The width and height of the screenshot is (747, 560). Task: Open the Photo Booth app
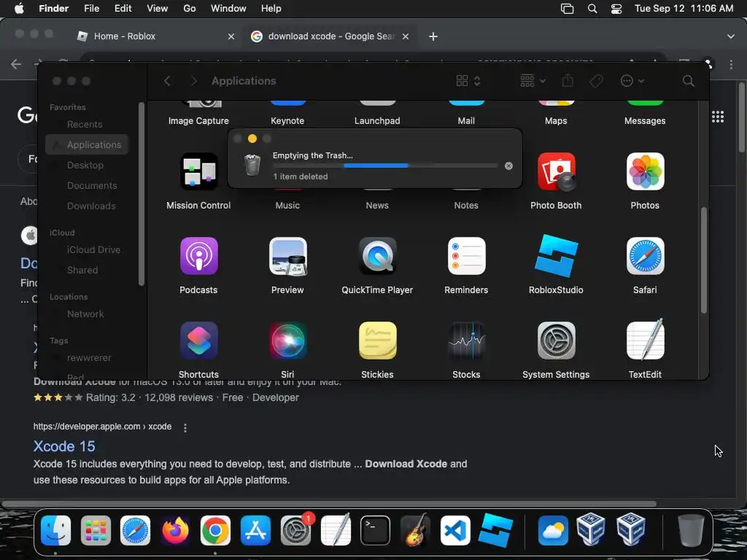pos(556,171)
